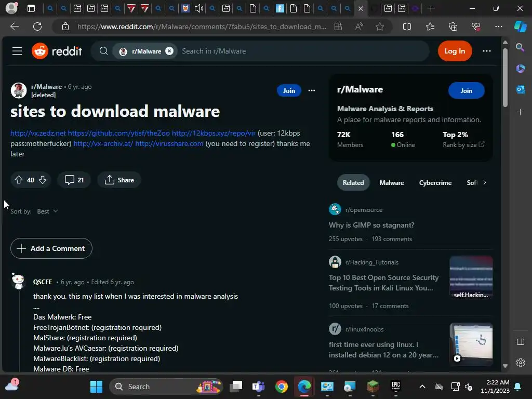Image resolution: width=532 pixels, height=399 pixels.
Task: Select the Cybercrime topic tab
Action: (435, 182)
